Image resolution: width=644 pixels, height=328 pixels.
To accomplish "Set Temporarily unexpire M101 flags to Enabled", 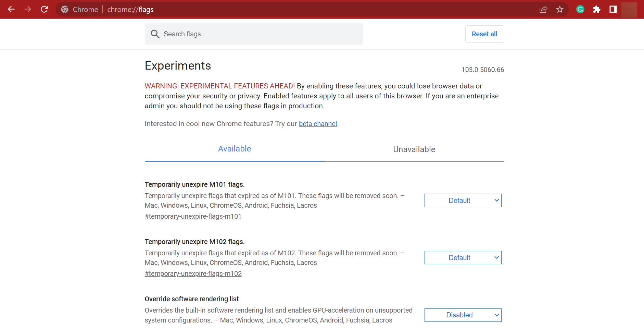I will [x=463, y=200].
